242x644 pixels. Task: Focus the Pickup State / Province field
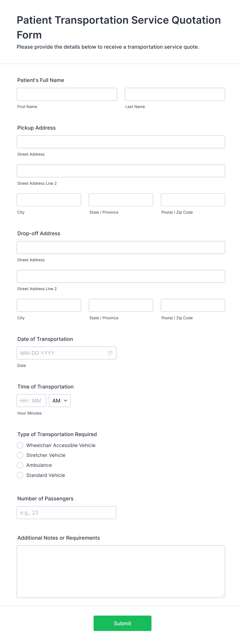[121, 200]
